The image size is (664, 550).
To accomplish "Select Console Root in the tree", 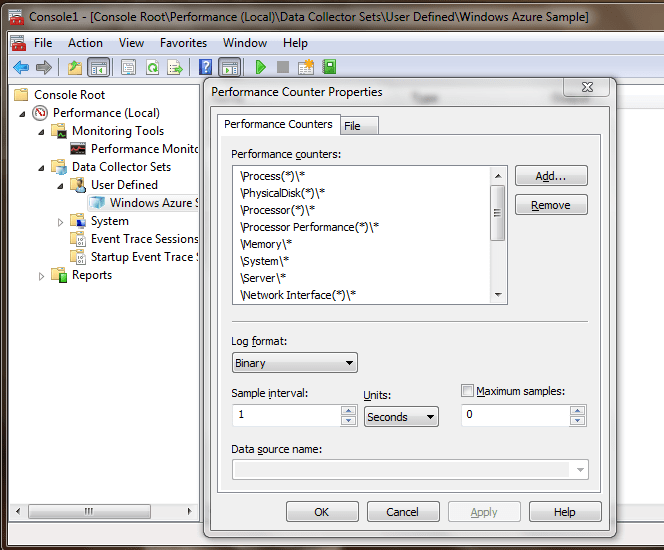I will pos(69,95).
